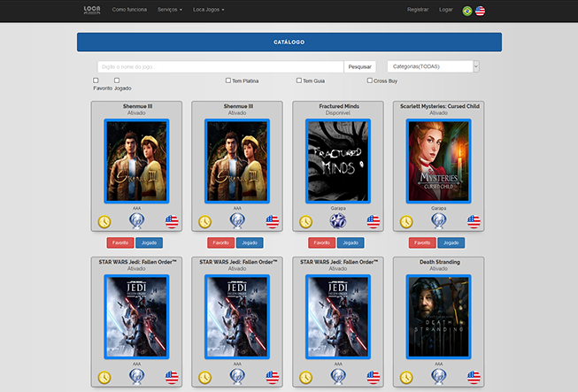This screenshot has width=578, height=392.
Task: Enable the Jogado filter checkbox
Action: [x=117, y=81]
